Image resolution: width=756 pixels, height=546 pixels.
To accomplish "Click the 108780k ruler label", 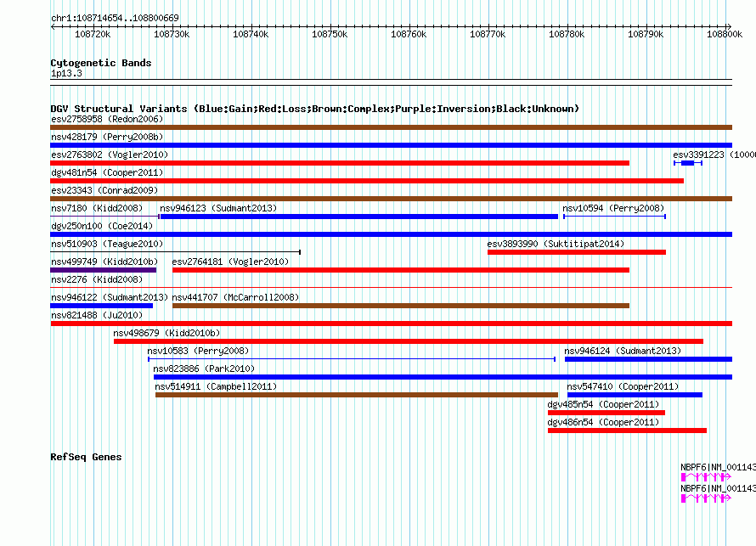I will 567,34.
